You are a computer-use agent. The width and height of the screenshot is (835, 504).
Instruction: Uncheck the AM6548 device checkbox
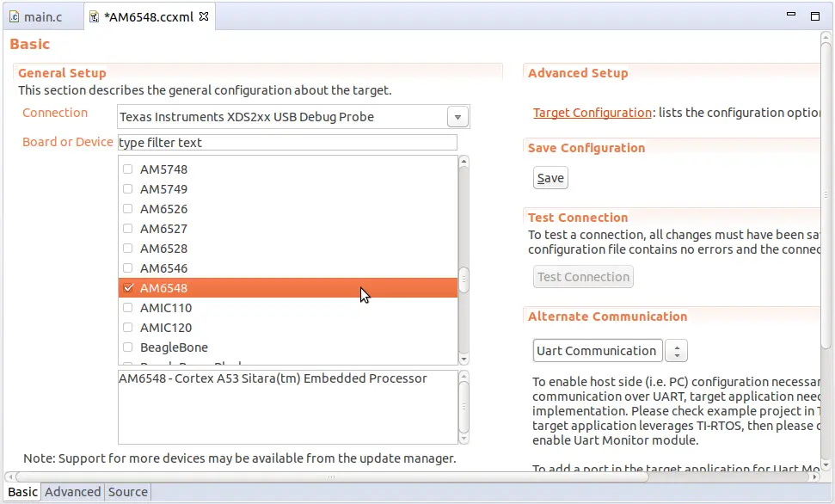pos(128,288)
